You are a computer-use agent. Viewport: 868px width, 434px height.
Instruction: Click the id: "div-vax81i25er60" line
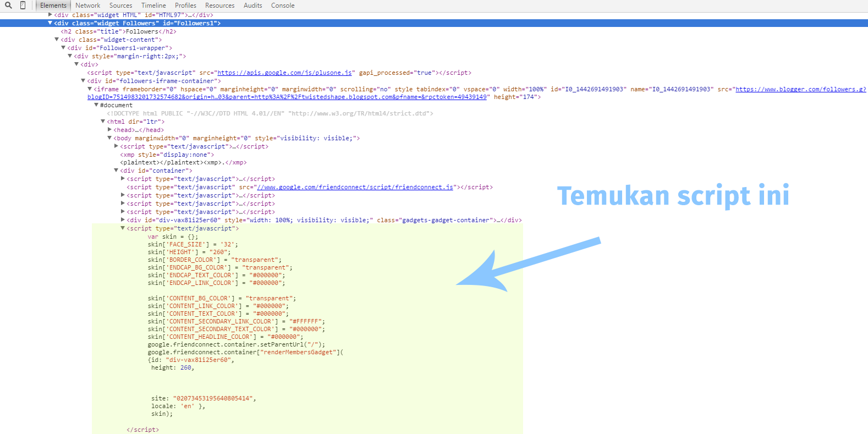coord(191,360)
